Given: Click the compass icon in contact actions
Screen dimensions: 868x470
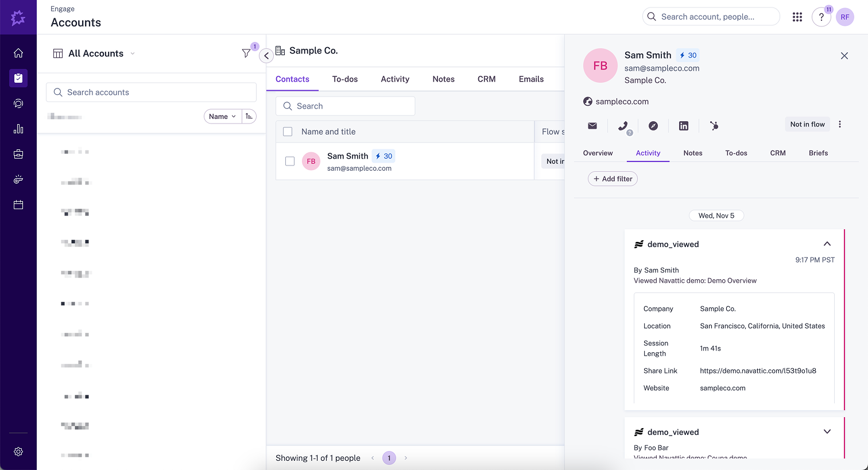Looking at the screenshot, I should pos(653,126).
